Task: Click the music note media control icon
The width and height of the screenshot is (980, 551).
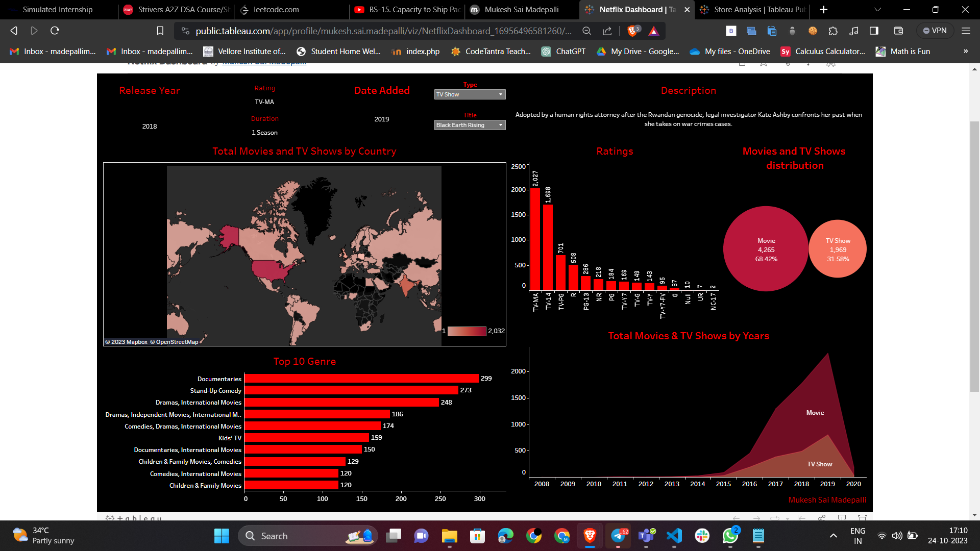Action: (x=853, y=31)
